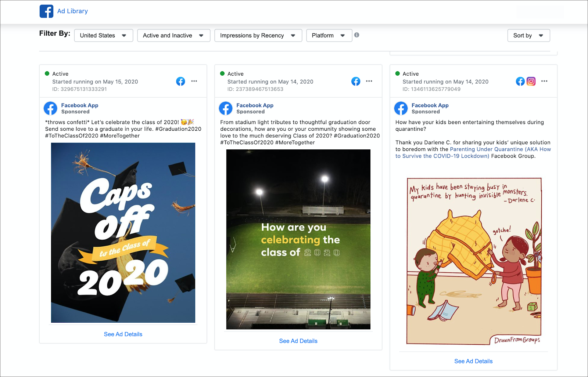This screenshot has width=588, height=377.
Task: Open more options for ad ID 1346113625779049
Action: [544, 81]
